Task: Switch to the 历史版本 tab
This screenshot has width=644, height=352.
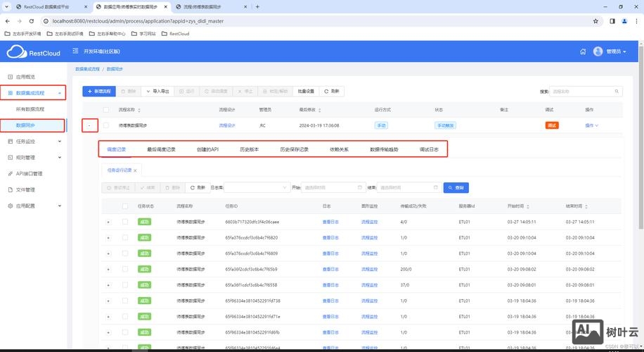Action: pyautogui.click(x=249, y=149)
